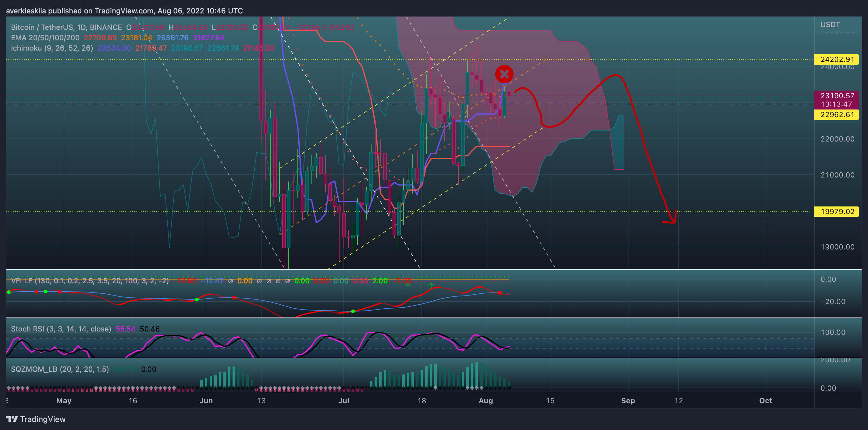Click the 22000.00 price axis tick
The height and width of the screenshot is (430, 868).
[837, 139]
